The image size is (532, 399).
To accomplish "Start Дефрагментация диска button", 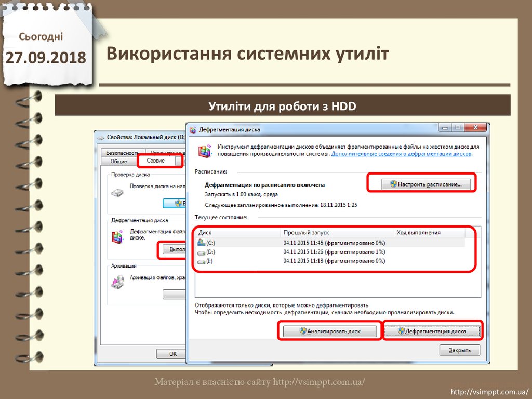I will click(432, 331).
